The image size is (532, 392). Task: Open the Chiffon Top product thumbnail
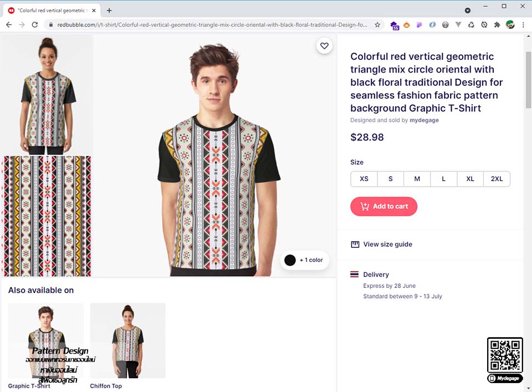coord(127,341)
